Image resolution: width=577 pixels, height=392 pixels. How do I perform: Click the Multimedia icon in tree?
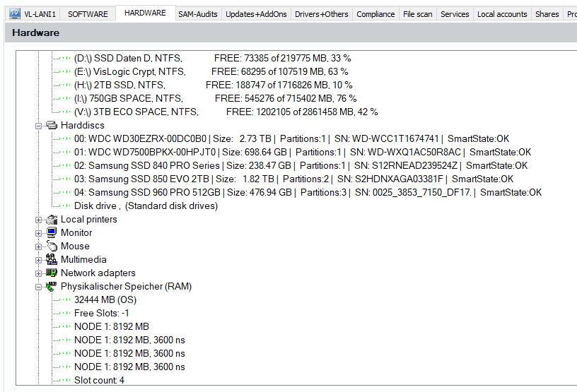(x=52, y=260)
